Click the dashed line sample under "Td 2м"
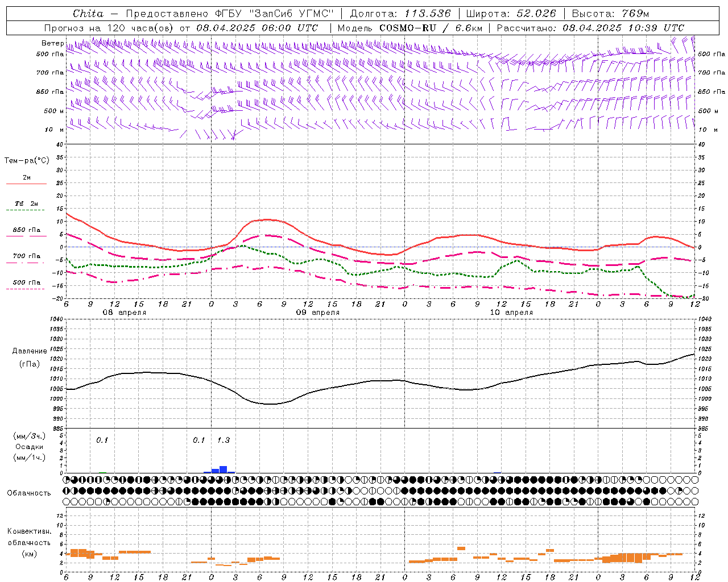 pyautogui.click(x=26, y=210)
